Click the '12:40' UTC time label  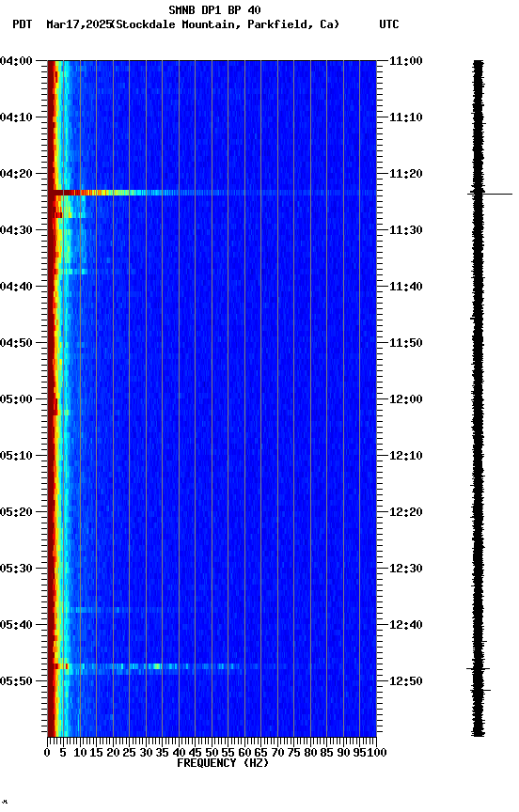click(406, 626)
